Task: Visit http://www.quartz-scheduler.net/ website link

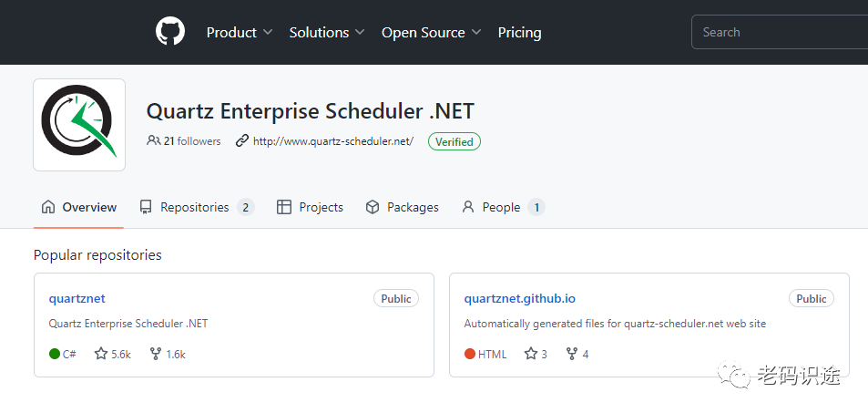Action: [333, 141]
